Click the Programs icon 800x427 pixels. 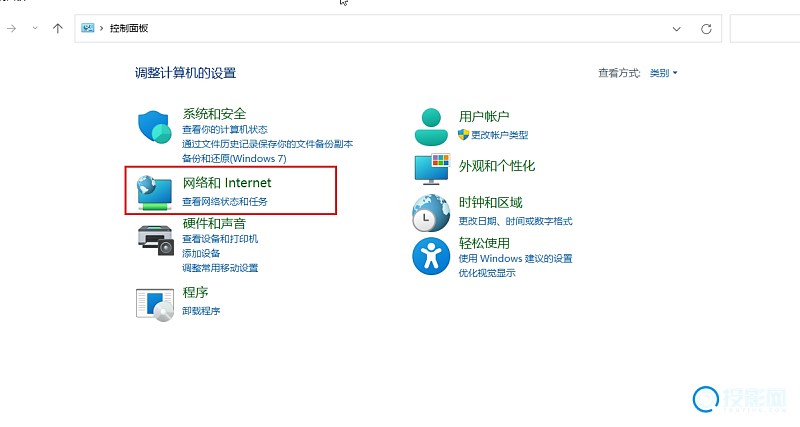click(155, 302)
